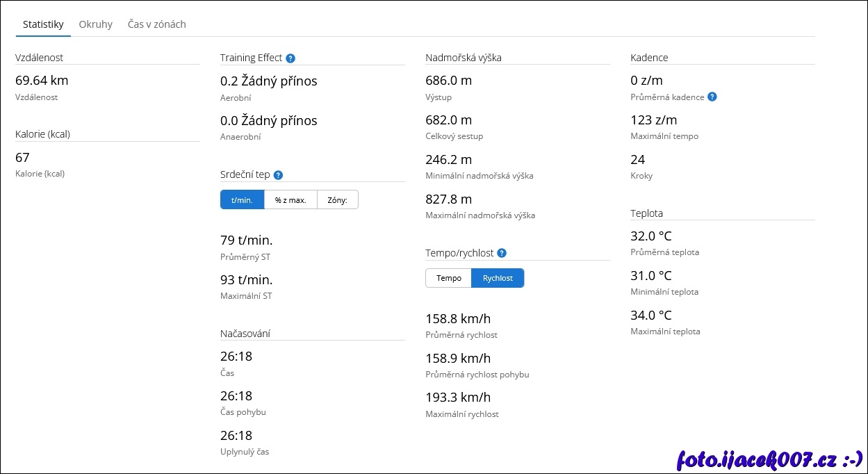Image resolution: width=868 pixels, height=474 pixels.
Task: Click the foto.ijacek007.cz watermark
Action: pyautogui.click(x=769, y=459)
